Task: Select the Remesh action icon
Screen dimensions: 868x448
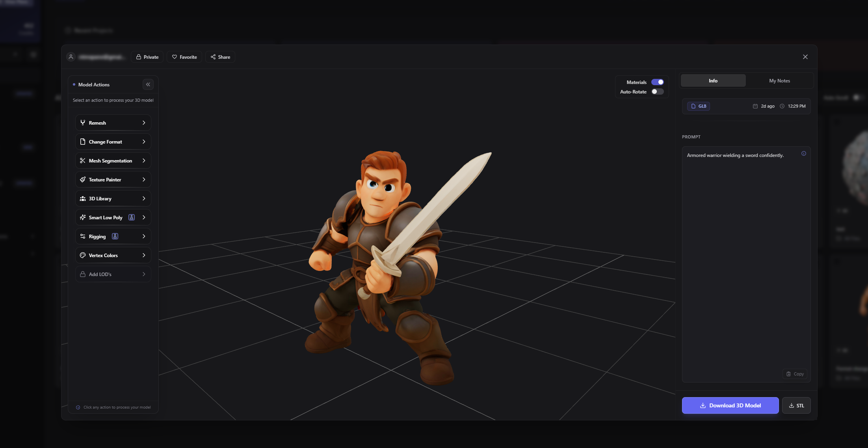Action: (83, 123)
